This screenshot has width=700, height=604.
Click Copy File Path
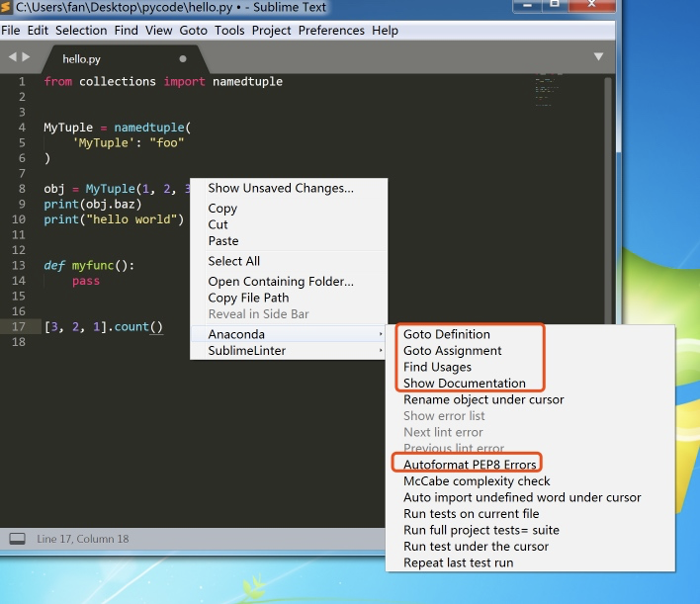(289, 298)
